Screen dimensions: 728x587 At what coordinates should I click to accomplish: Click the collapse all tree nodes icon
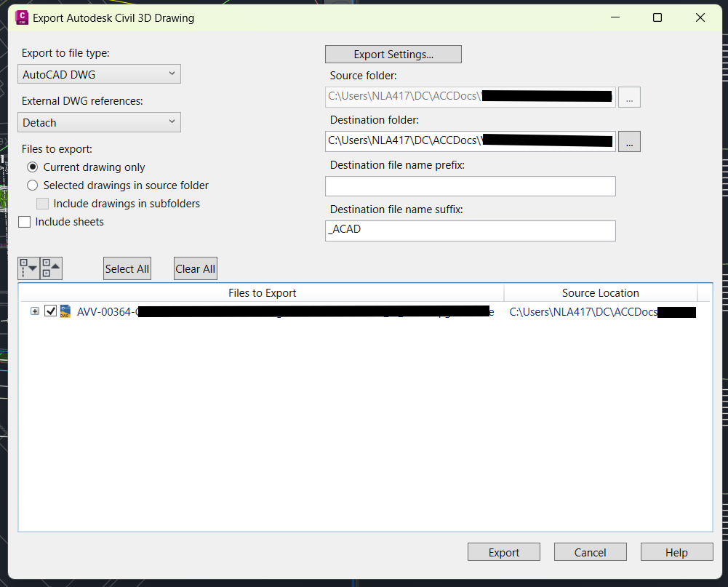coord(51,268)
